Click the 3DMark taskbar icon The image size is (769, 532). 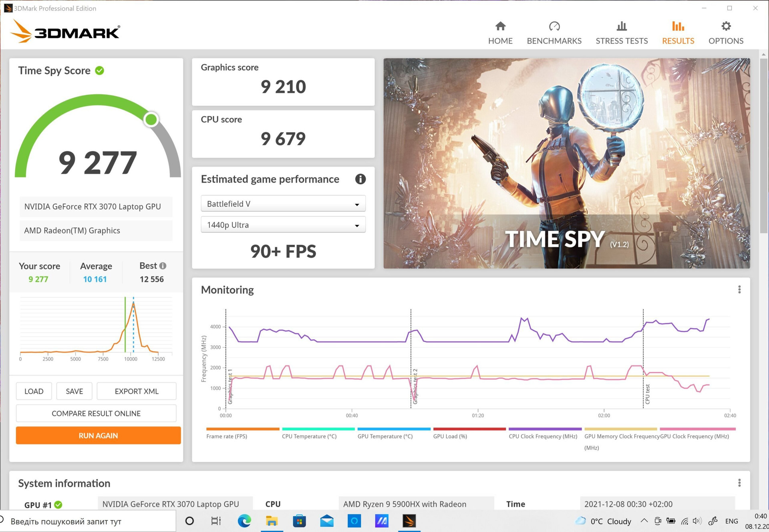tap(409, 521)
